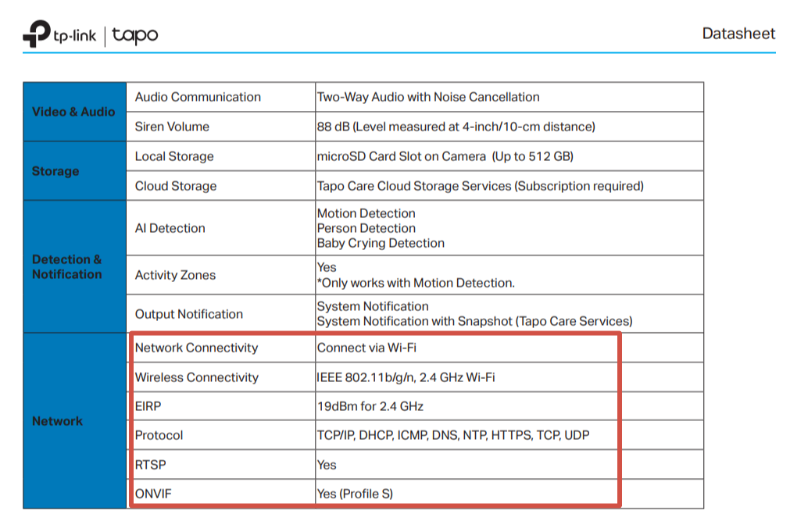790x532 pixels.
Task: Click System Notification with Snapshot line
Action: (x=474, y=321)
